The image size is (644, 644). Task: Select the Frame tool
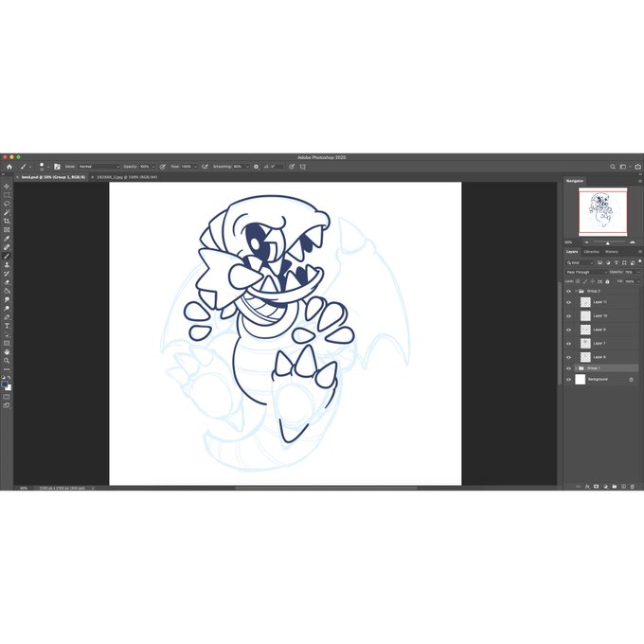pyautogui.click(x=7, y=230)
